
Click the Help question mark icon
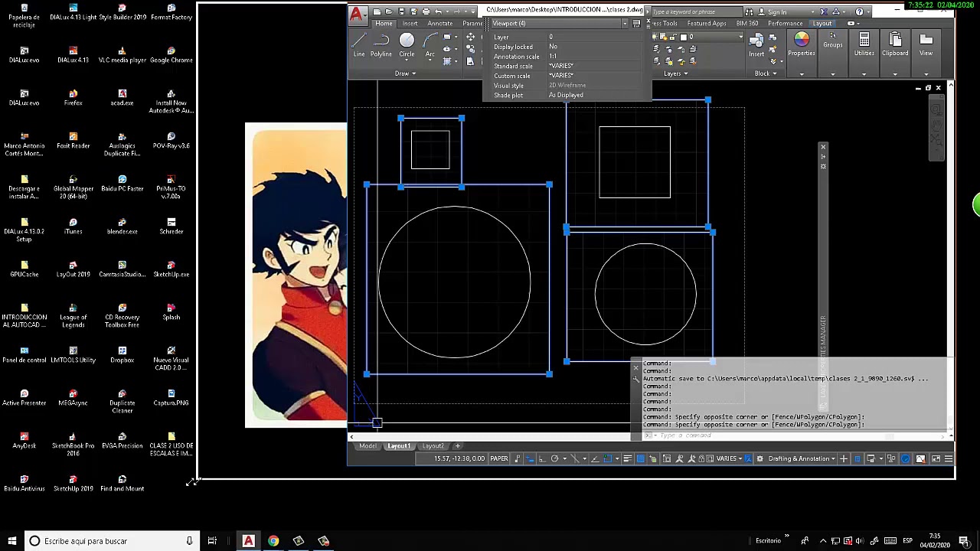click(859, 11)
